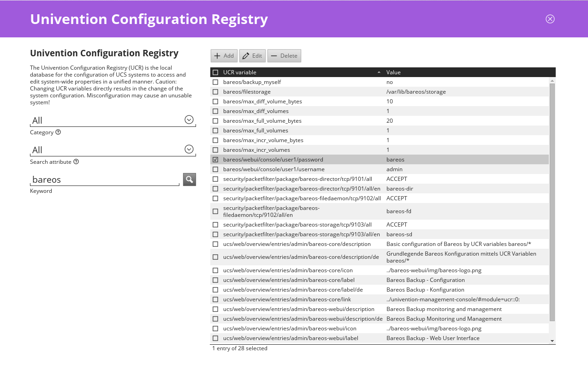Click the Add button

pos(224,56)
